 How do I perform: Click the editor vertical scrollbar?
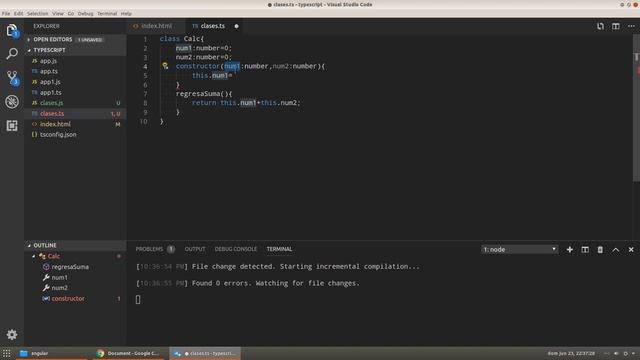click(636, 108)
